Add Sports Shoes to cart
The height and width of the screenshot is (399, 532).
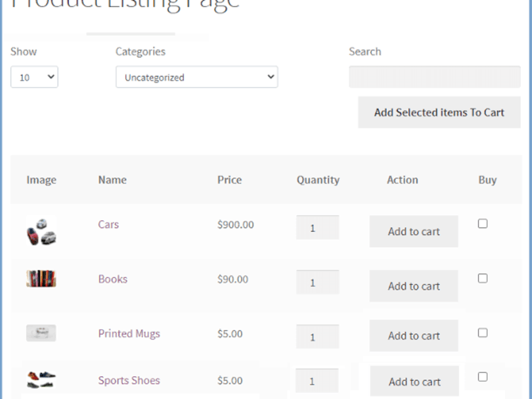(414, 381)
